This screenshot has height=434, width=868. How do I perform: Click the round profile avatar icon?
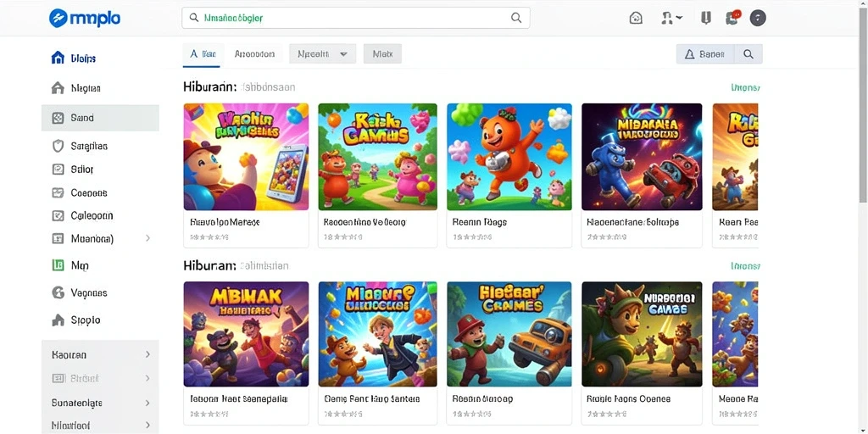click(758, 19)
